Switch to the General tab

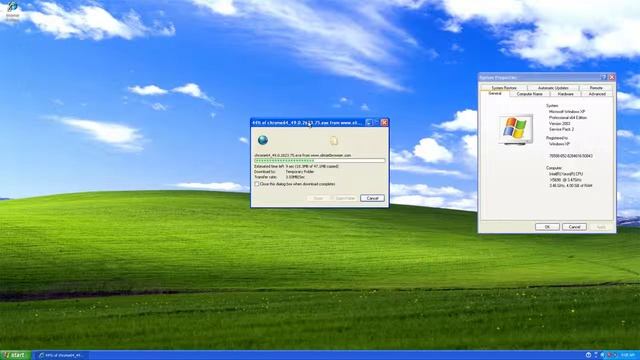pyautogui.click(x=495, y=93)
